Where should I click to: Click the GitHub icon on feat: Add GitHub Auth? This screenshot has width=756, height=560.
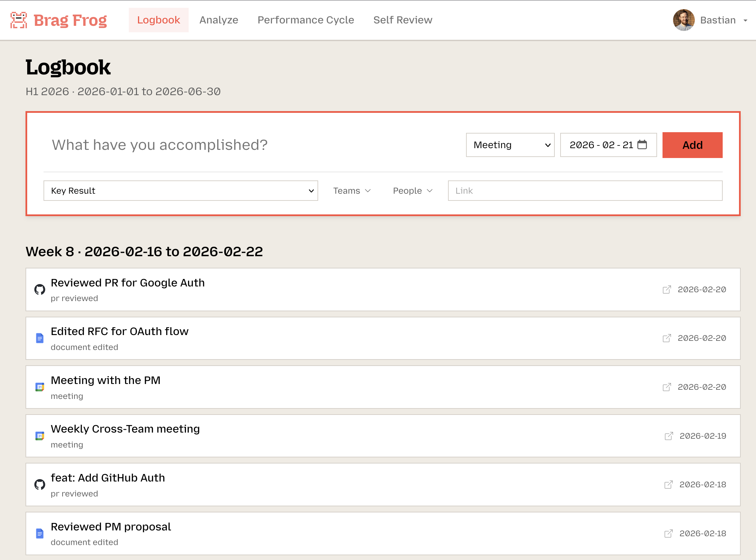tap(40, 485)
